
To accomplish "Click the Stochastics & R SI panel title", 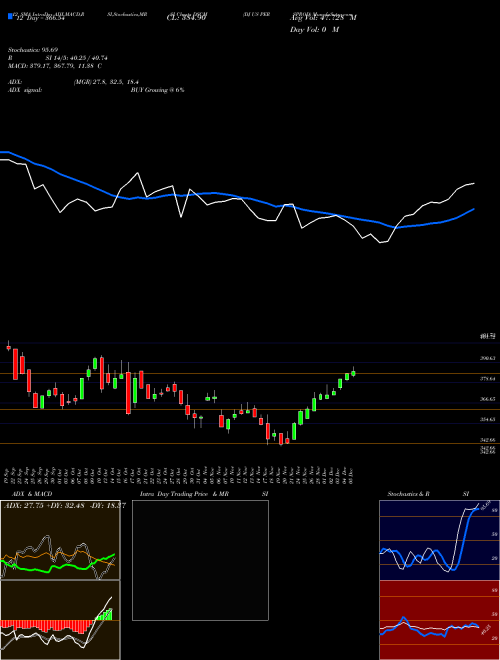I will click(428, 494).
